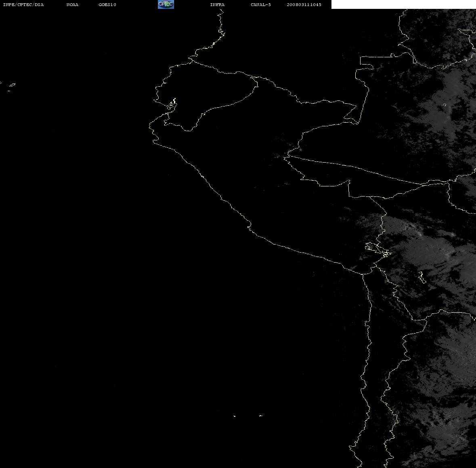476x468 pixels.
Task: Click the Peru-Colombia-Brazil triple border point
Action: (358, 123)
